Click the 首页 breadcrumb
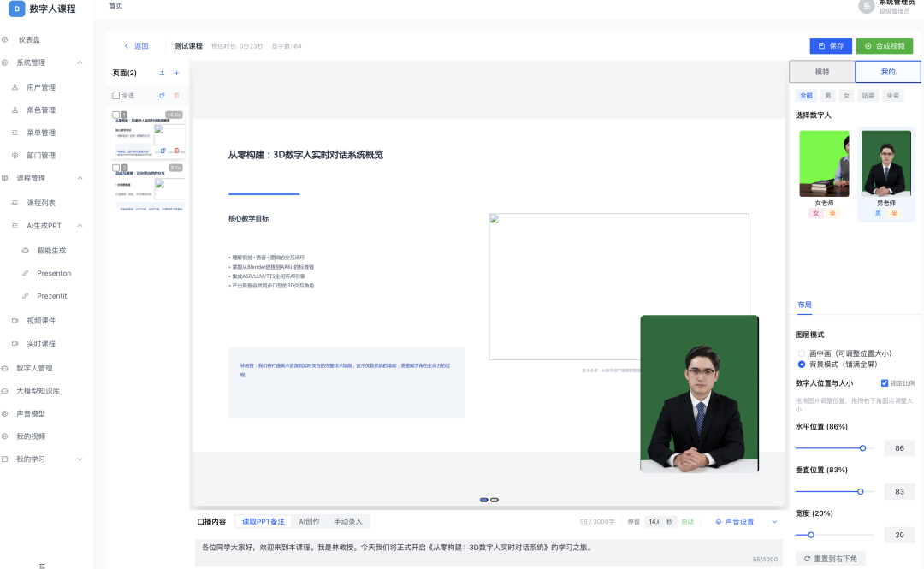 click(x=115, y=6)
